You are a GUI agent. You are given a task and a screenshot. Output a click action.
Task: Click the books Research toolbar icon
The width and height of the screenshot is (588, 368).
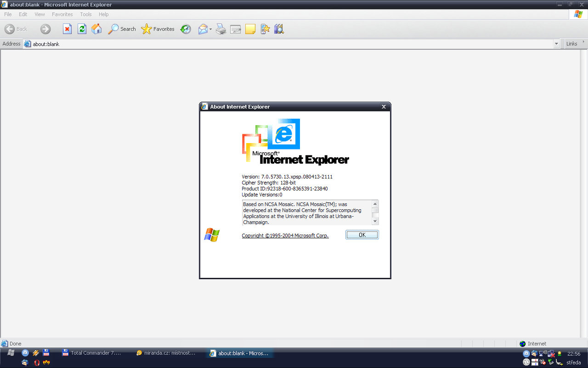279,29
